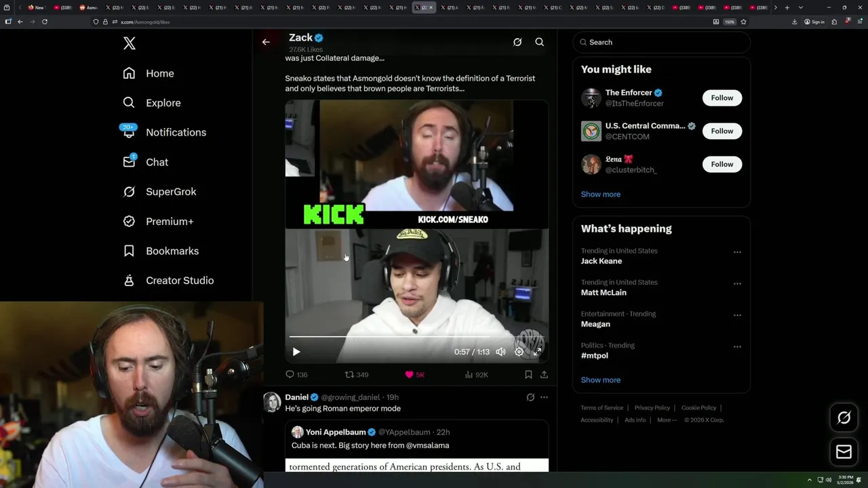Open Terms of Service link
The image size is (868, 488).
pyautogui.click(x=602, y=408)
